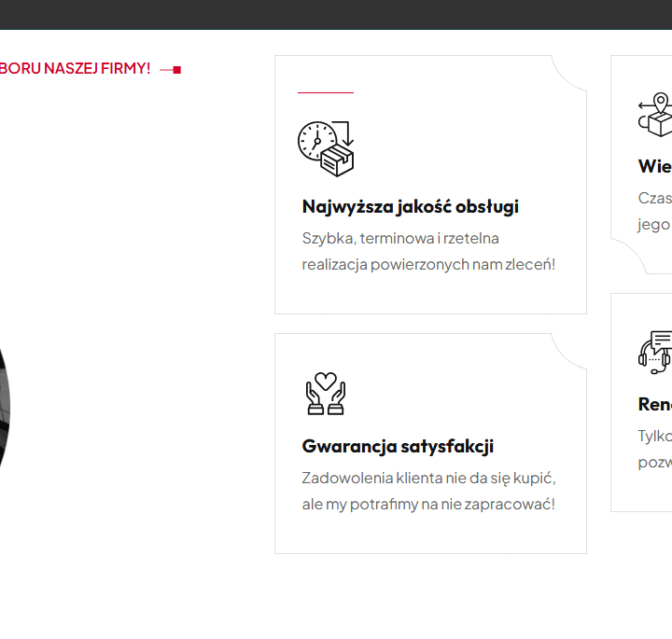Open the "Najwyższa jakość obsługi" heading
This screenshot has width=672, height=639.
[410, 206]
